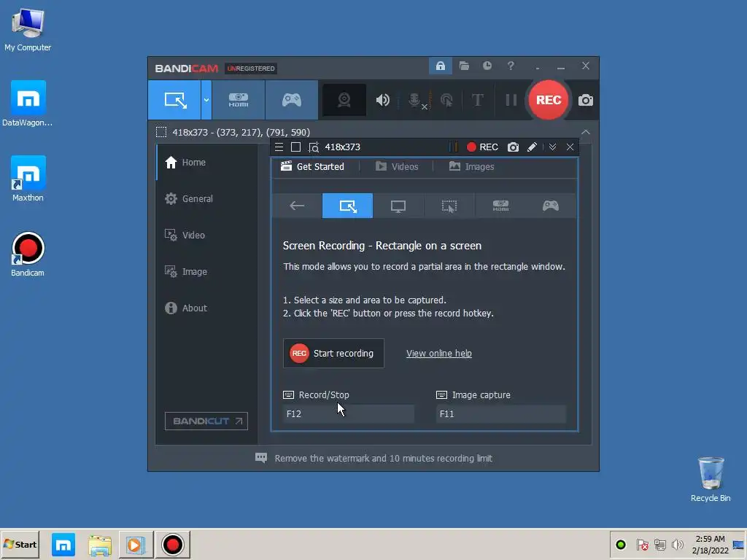
Task: Select the Bandicam desktop shortcut
Action: point(28,254)
